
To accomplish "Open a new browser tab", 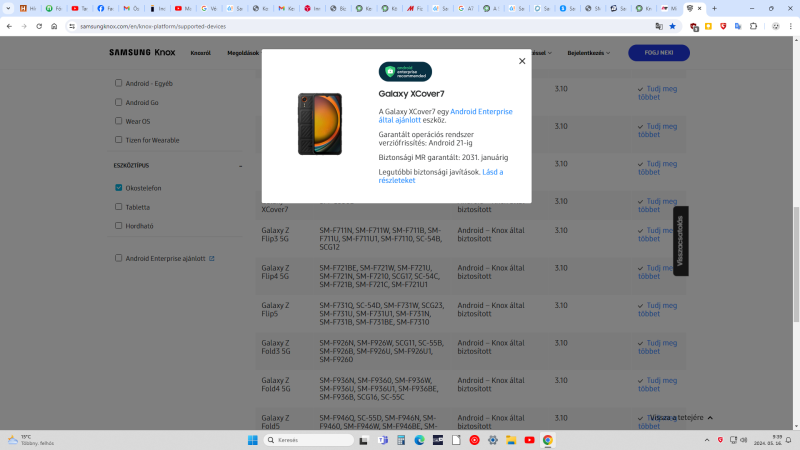I will pos(714,8).
